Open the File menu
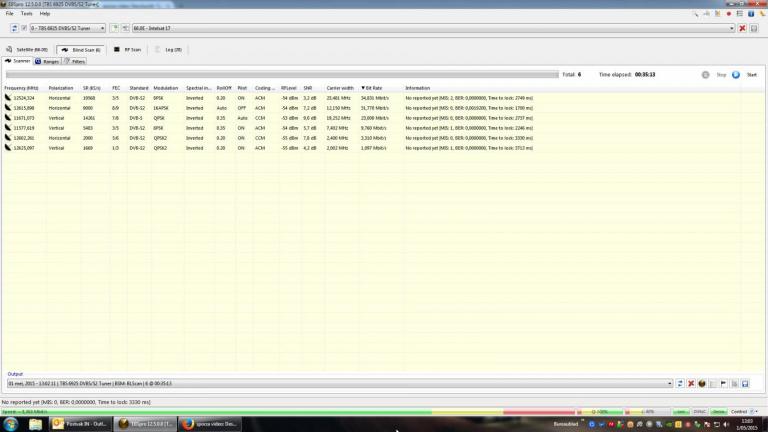 pyautogui.click(x=9, y=13)
